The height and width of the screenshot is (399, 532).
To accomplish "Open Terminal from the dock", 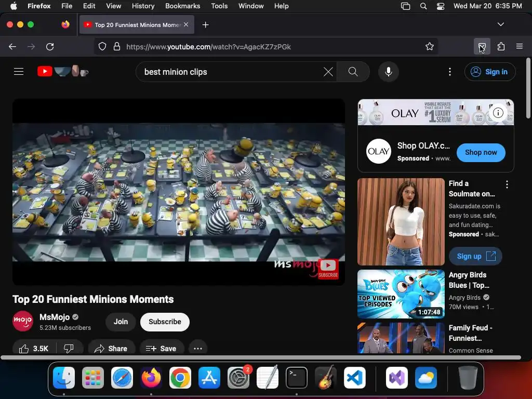I will click(297, 378).
